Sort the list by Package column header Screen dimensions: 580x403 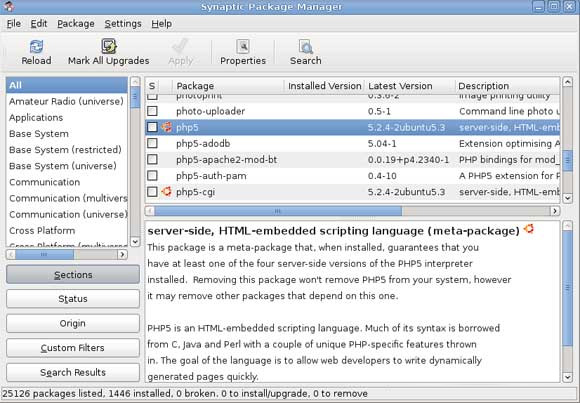[228, 86]
